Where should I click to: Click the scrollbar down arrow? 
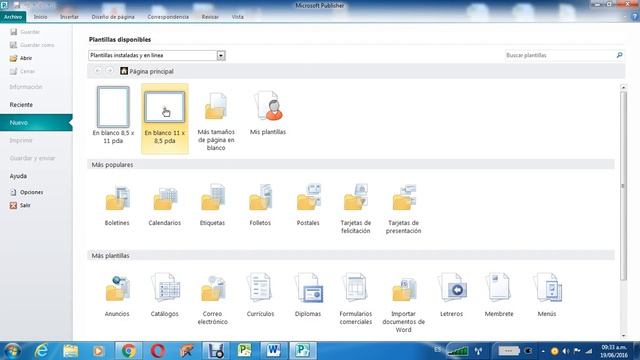[623, 336]
